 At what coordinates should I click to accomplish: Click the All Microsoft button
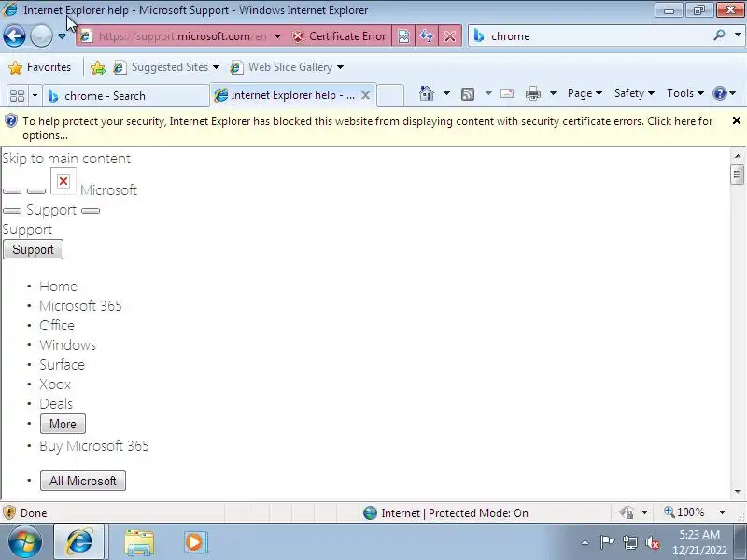pos(83,481)
